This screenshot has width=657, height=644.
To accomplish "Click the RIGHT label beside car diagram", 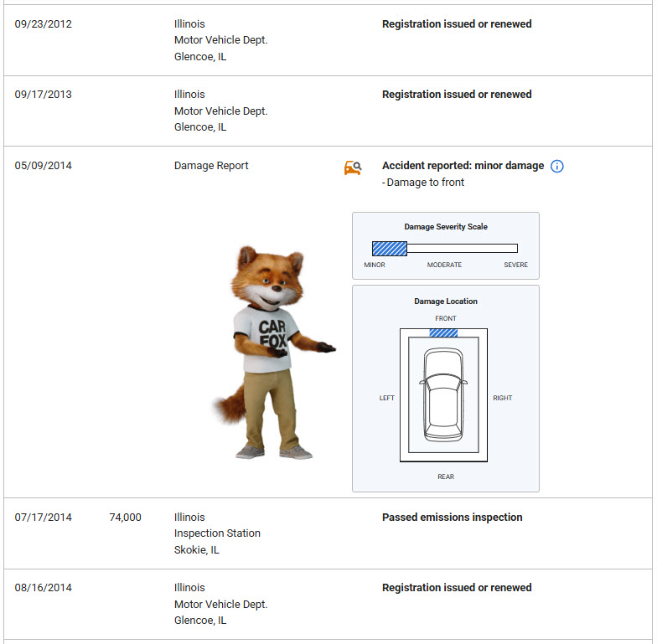I will tap(503, 399).
